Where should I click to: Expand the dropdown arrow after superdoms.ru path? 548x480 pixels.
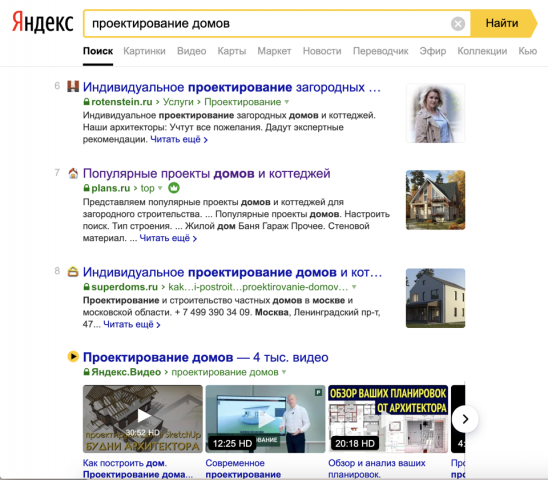354,287
